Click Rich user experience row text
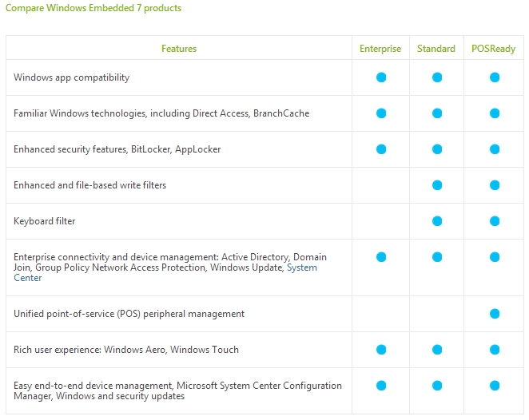The height and width of the screenshot is (420, 529). (125, 350)
